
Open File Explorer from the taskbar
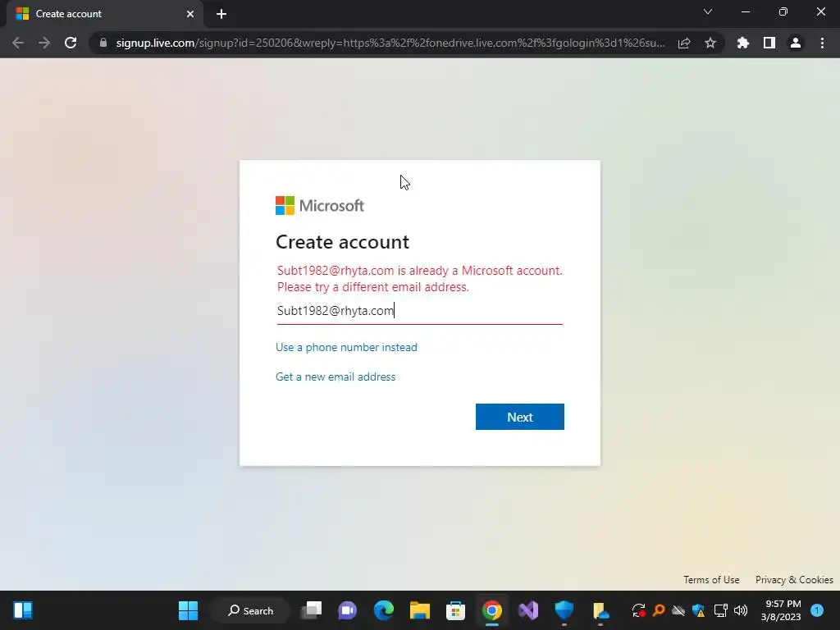[420, 610]
